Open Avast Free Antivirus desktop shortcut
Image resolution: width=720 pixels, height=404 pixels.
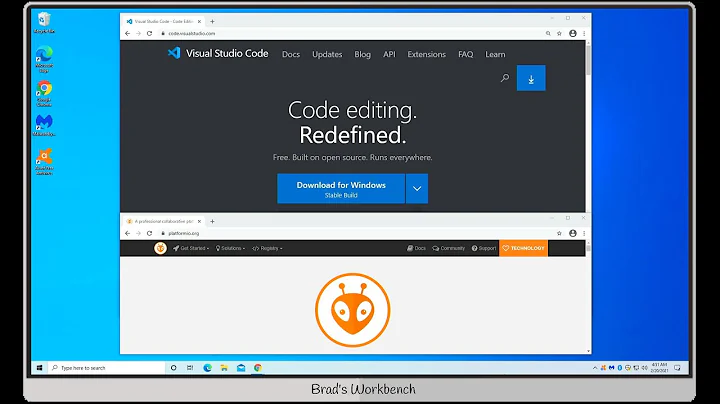pyautogui.click(x=44, y=162)
